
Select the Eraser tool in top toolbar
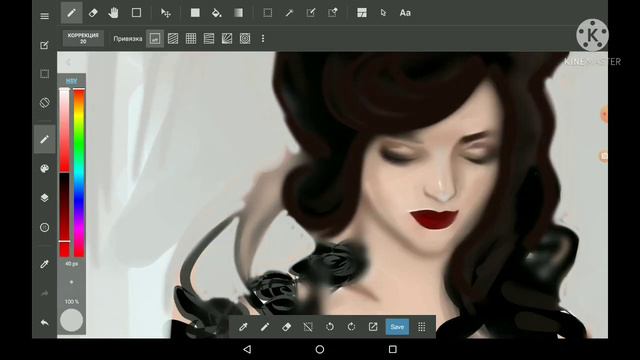pyautogui.click(x=93, y=13)
